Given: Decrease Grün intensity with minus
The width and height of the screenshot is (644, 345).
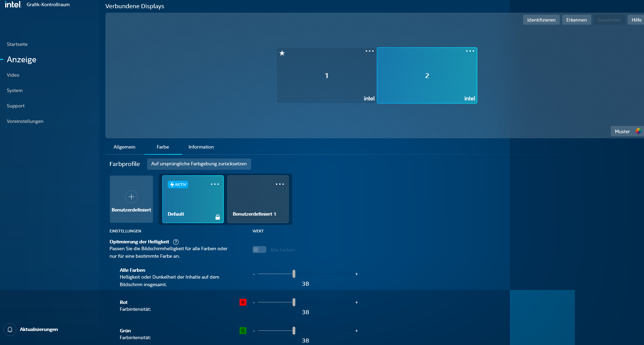Looking at the screenshot, I should click(254, 331).
